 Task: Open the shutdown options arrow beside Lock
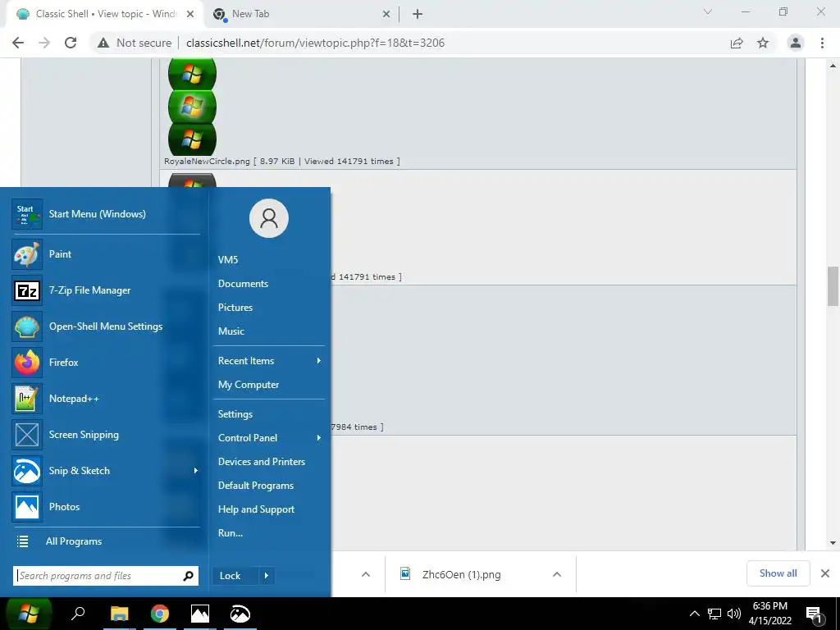pyautogui.click(x=267, y=576)
